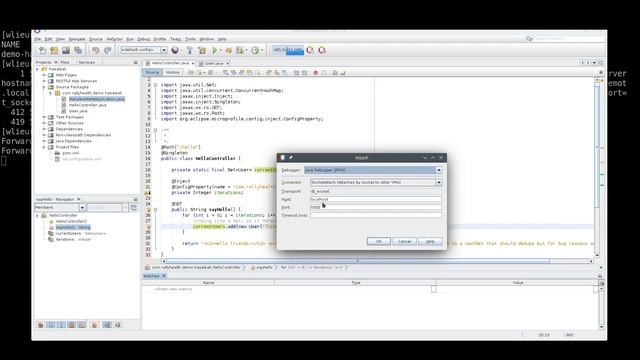Click the Port field in Attach dialog

(376, 207)
